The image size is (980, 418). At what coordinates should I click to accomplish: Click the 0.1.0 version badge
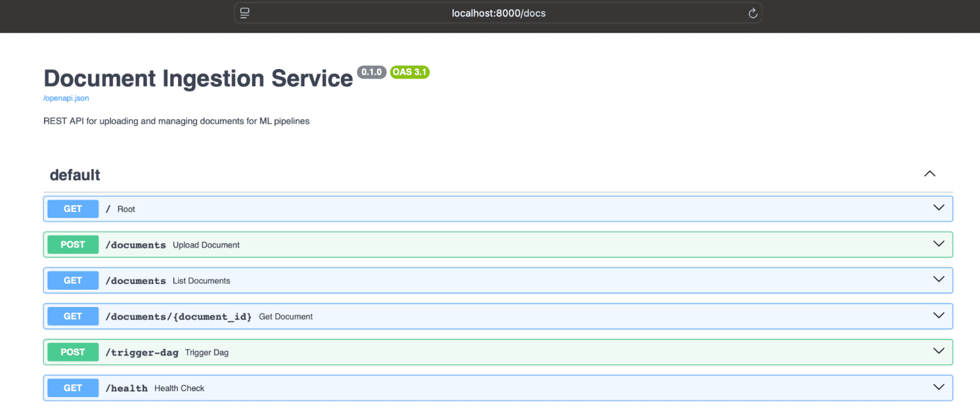click(x=371, y=72)
